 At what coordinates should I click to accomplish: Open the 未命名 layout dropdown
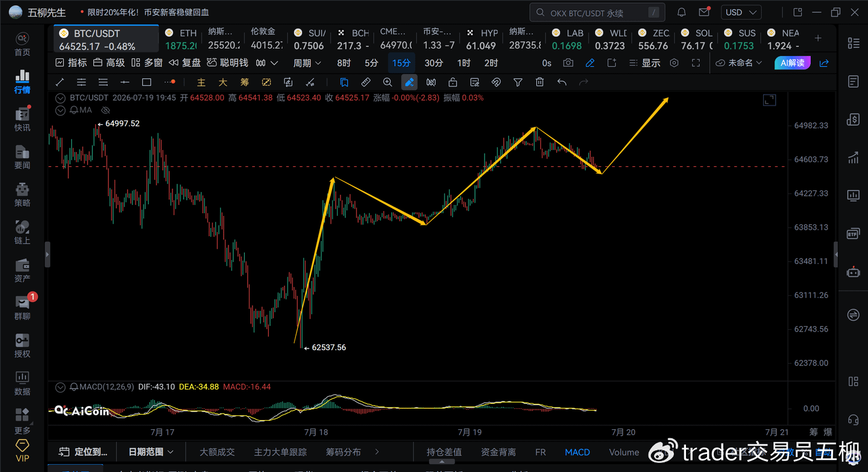tap(739, 63)
